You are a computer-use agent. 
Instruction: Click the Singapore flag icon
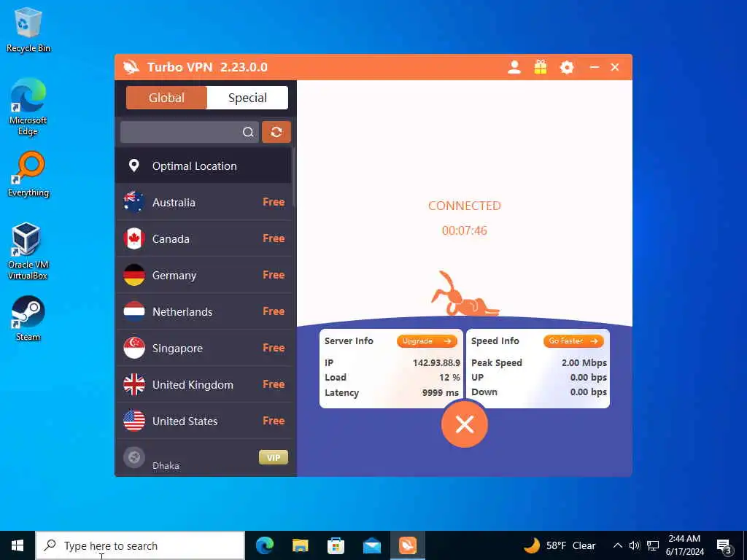[x=134, y=348]
